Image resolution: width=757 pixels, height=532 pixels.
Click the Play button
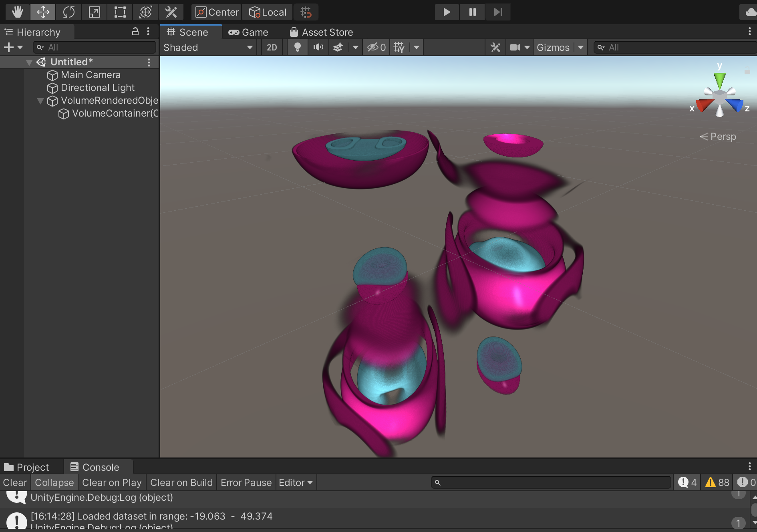tap(447, 12)
